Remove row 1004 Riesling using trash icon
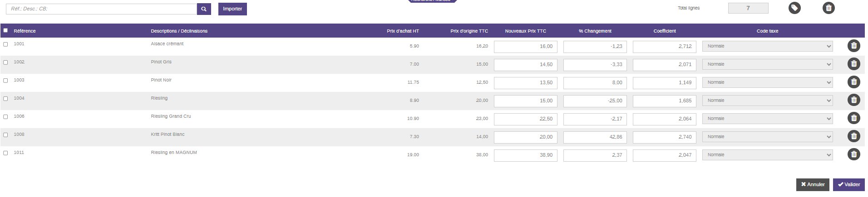868x197 pixels. [853, 100]
